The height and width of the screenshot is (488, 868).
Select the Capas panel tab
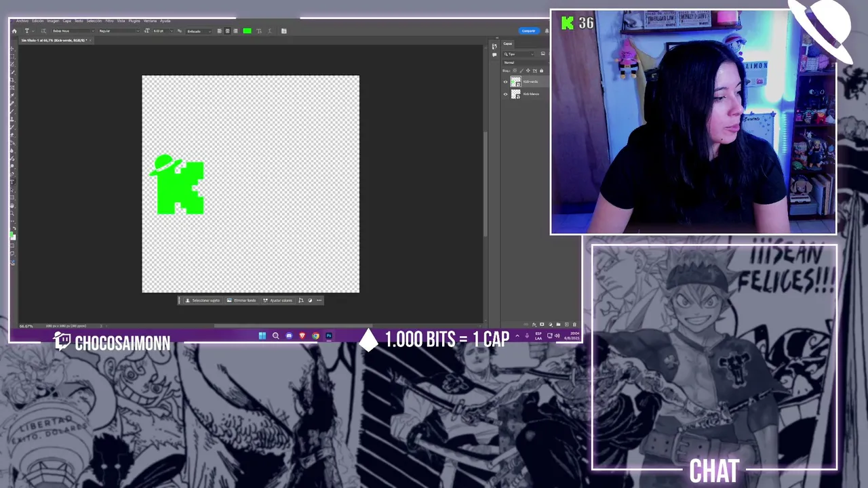pyautogui.click(x=508, y=44)
